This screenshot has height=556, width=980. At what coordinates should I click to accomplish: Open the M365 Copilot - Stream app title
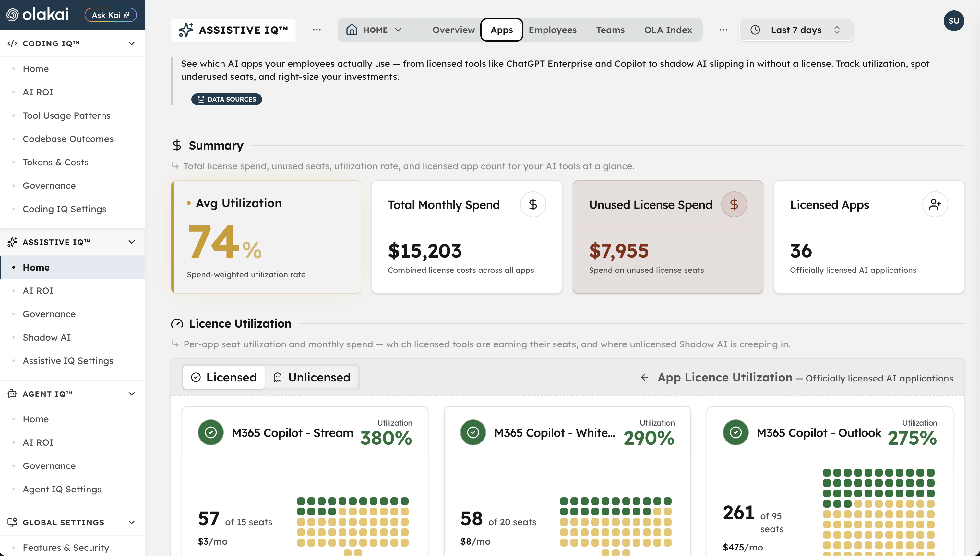pyautogui.click(x=292, y=433)
